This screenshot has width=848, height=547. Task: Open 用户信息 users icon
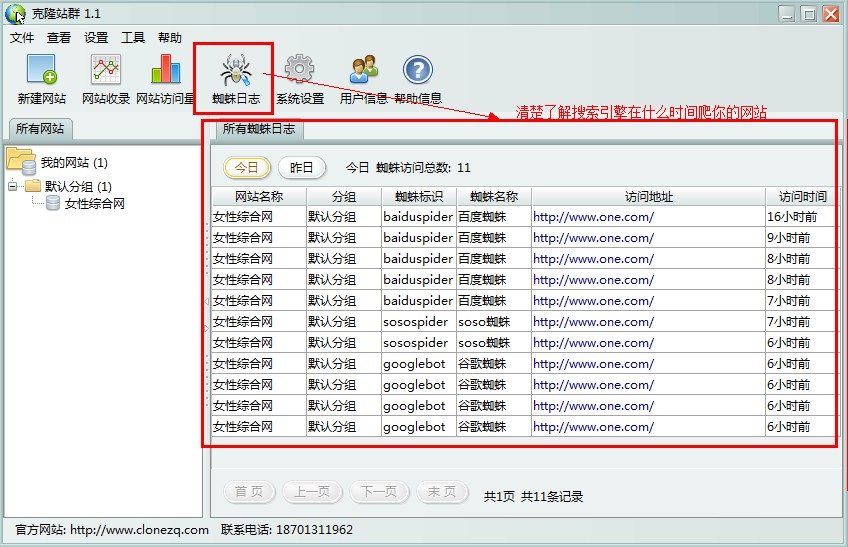pyautogui.click(x=363, y=69)
